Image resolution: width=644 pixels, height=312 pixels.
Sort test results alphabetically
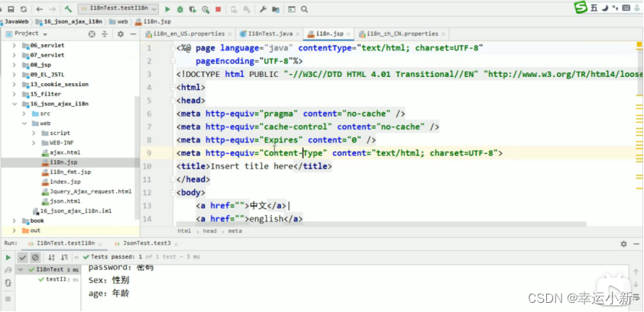51,258
